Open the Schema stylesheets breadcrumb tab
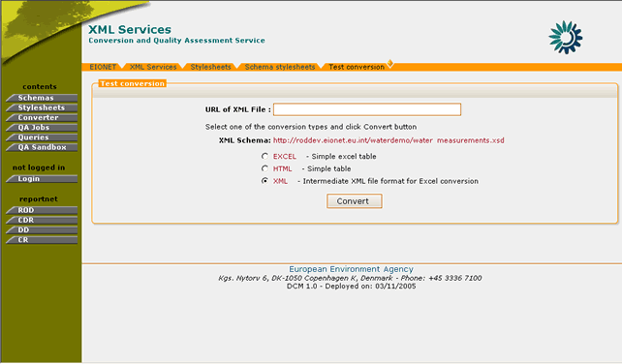This screenshot has width=622, height=364. tap(280, 67)
